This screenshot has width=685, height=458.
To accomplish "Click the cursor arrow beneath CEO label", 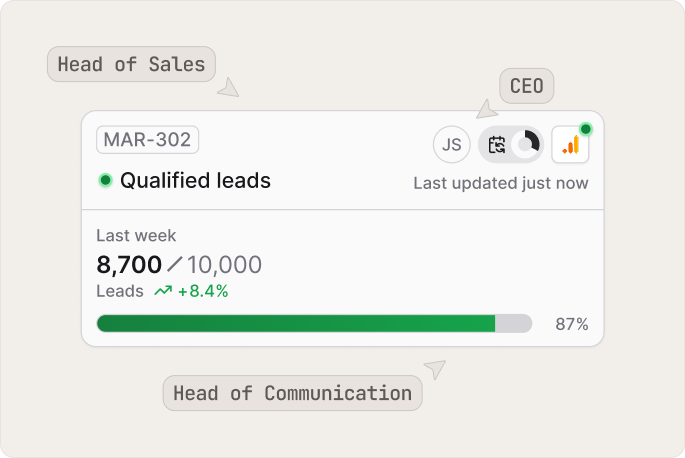I will (x=485, y=109).
